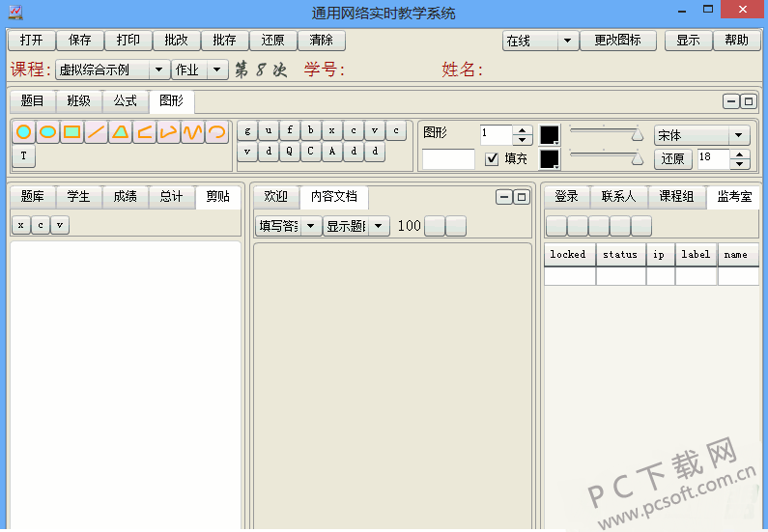Select the circle shape tool
Image resolution: width=768 pixels, height=532 pixels.
coord(23,131)
